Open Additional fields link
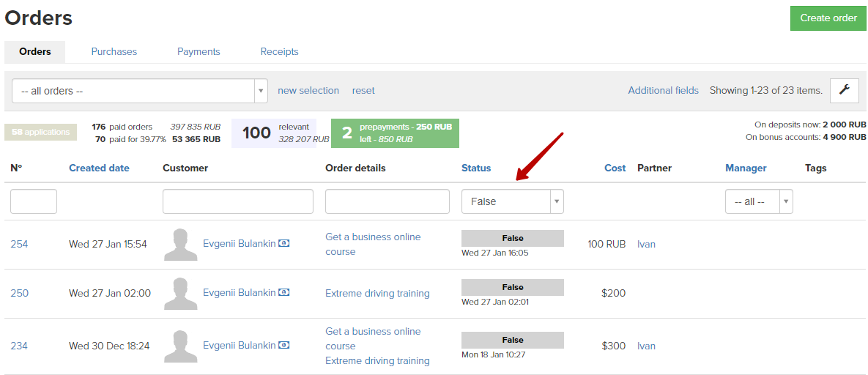 tap(663, 90)
